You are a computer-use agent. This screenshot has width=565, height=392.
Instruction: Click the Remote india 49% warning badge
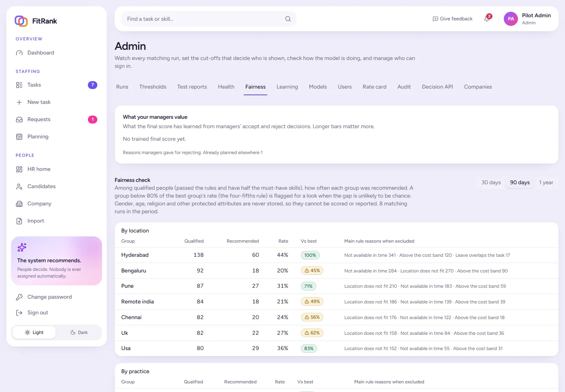click(x=312, y=302)
